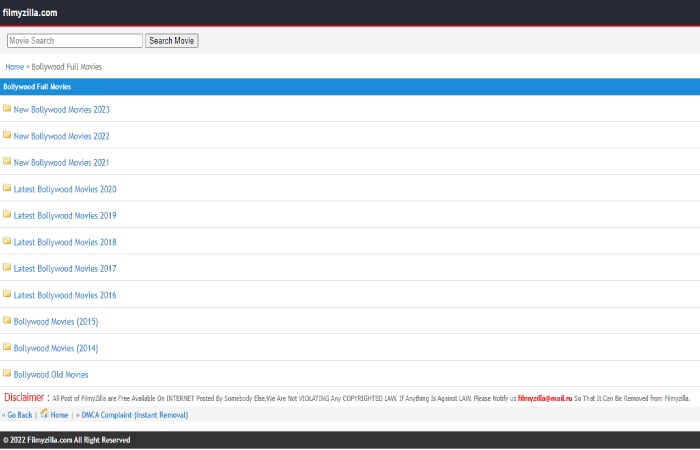
Task: Click the folder icon beside Latest Bollywood Movies 2016
Action: tap(7, 293)
